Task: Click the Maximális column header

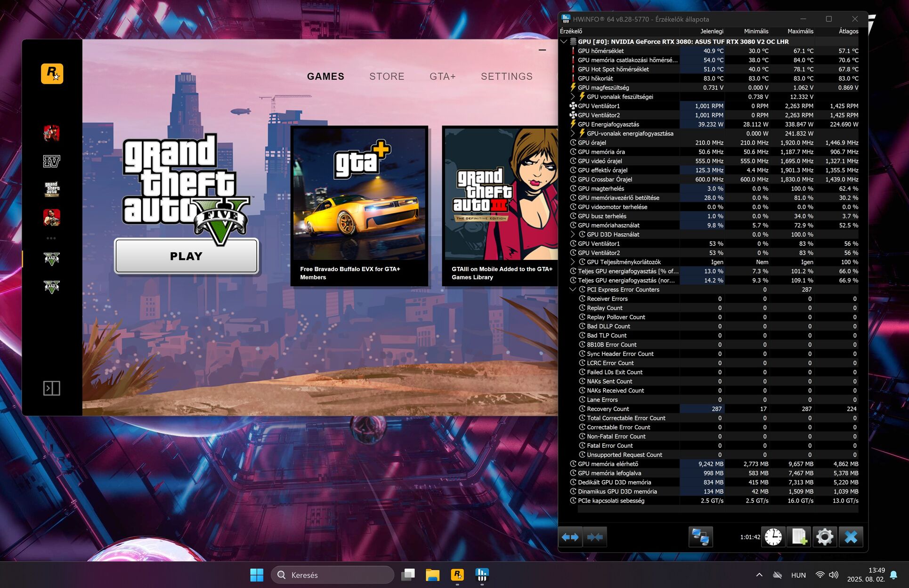Action: coord(800,31)
